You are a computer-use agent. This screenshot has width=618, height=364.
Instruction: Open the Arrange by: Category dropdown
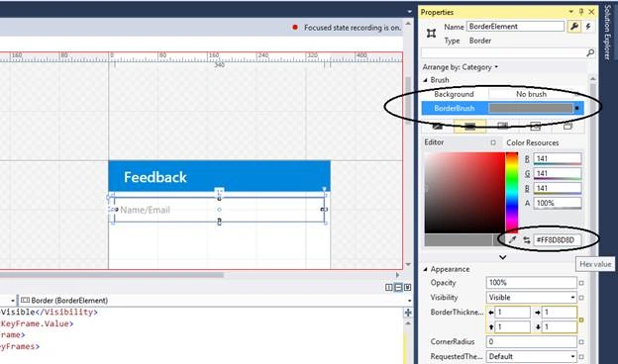pyautogui.click(x=460, y=67)
